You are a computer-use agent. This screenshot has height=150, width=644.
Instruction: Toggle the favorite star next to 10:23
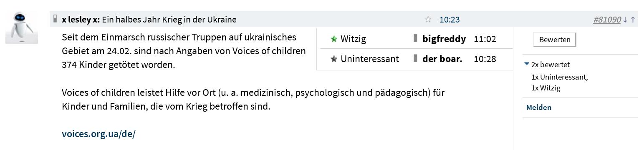click(x=428, y=19)
